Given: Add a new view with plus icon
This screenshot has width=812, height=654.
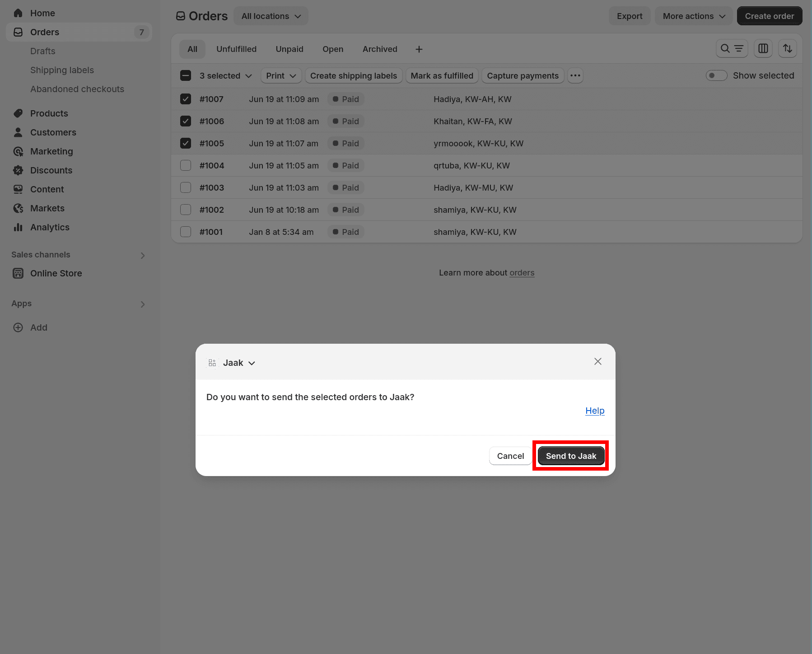Looking at the screenshot, I should [x=419, y=49].
